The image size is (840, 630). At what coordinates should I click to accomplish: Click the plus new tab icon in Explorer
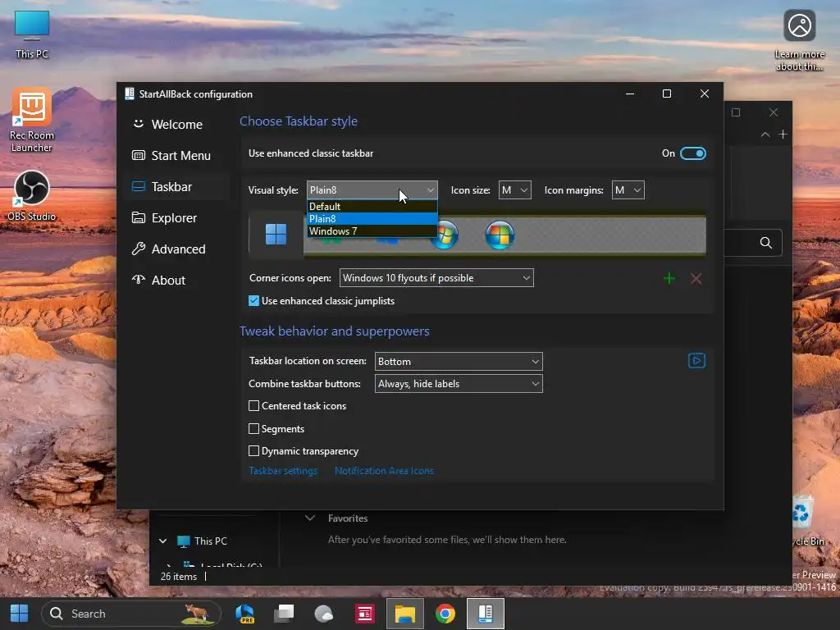coord(783,135)
